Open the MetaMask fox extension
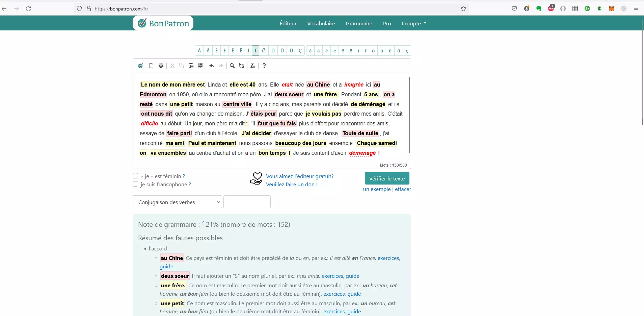This screenshot has width=644, height=316. [x=612, y=8]
